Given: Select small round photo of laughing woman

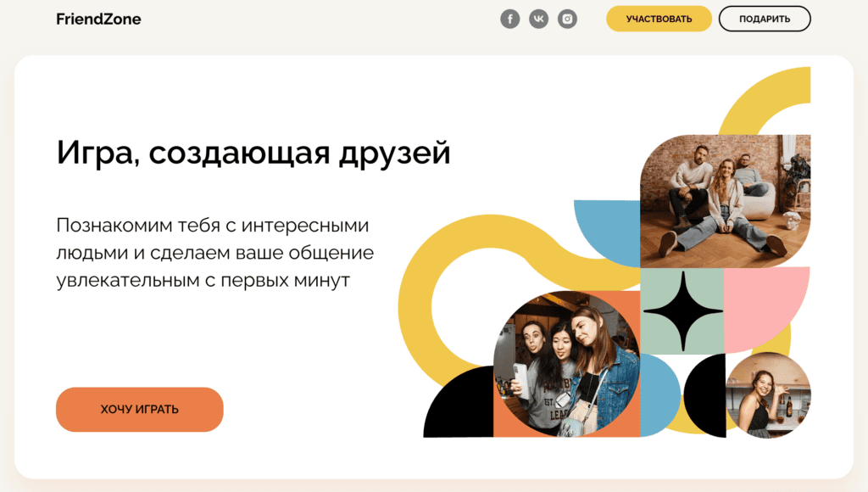Looking at the screenshot, I should click(x=768, y=395).
